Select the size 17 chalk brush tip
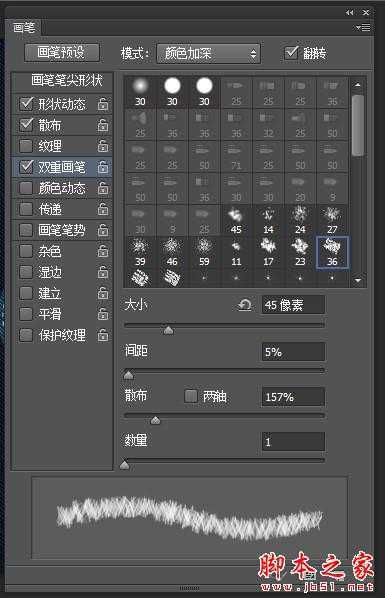Viewport: 385px width, 598px height. click(268, 252)
